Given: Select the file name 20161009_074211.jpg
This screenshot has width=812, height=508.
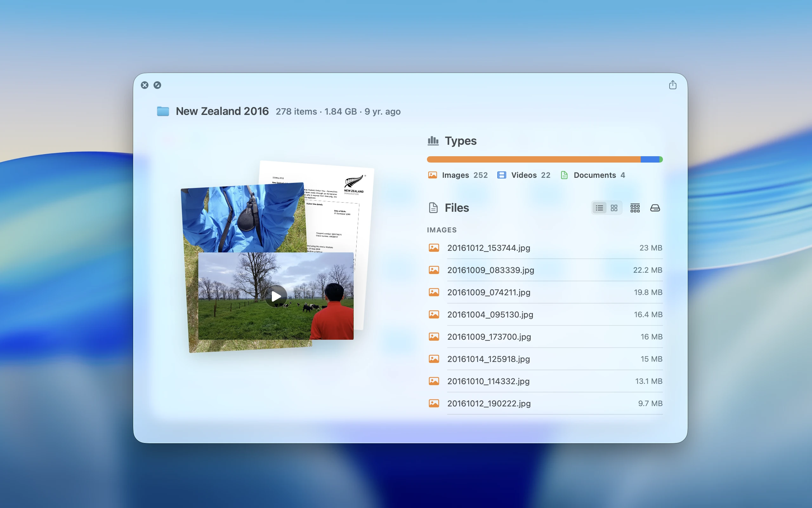Looking at the screenshot, I should 488,292.
